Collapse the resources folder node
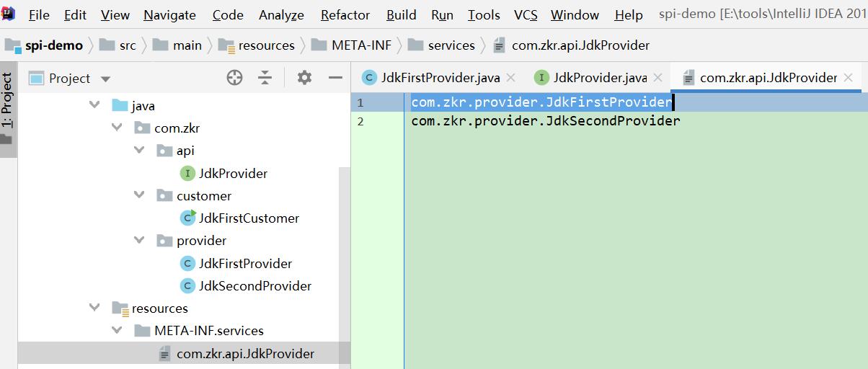Screen dimensions: 868x369 point(94,308)
